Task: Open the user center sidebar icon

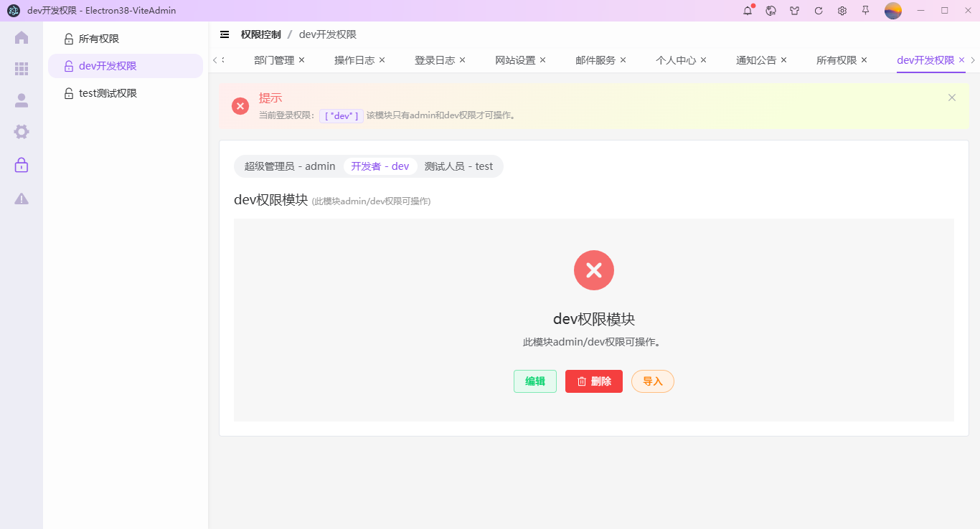Action: (21, 100)
